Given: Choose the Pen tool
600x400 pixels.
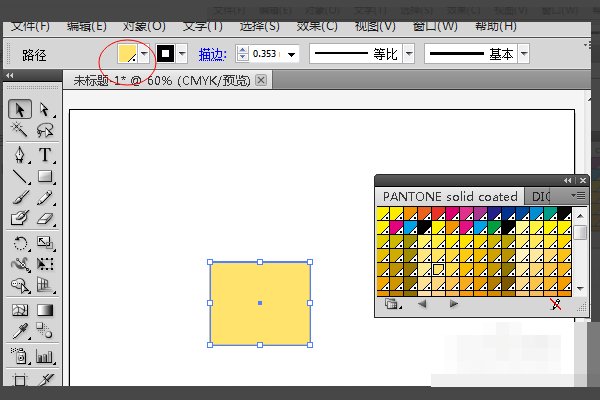Looking at the screenshot, I should coord(20,154).
